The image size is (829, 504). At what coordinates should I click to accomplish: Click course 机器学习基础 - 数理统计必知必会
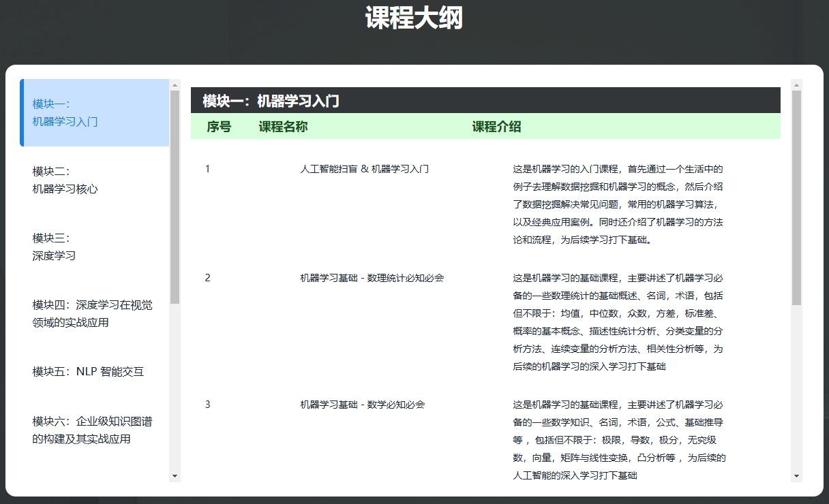372,278
